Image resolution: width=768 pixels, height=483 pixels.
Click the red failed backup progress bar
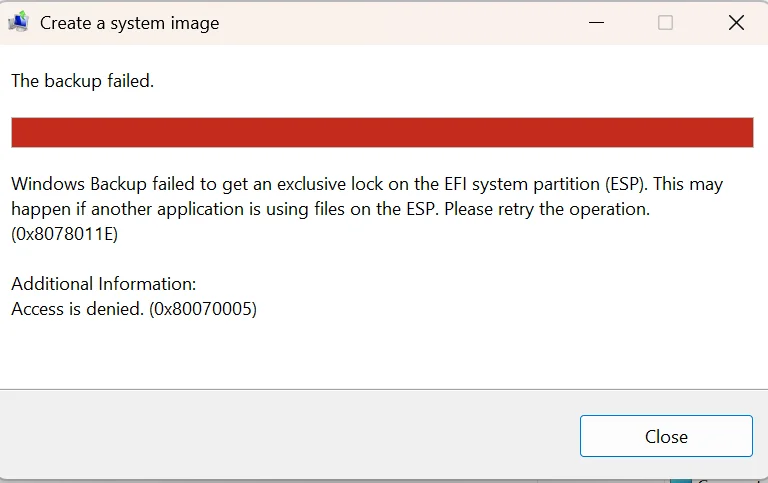coord(382,132)
